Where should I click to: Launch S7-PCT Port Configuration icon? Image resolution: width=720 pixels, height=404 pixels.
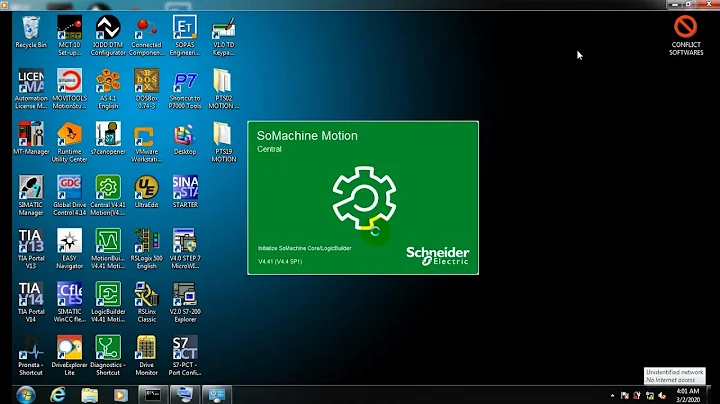185,355
